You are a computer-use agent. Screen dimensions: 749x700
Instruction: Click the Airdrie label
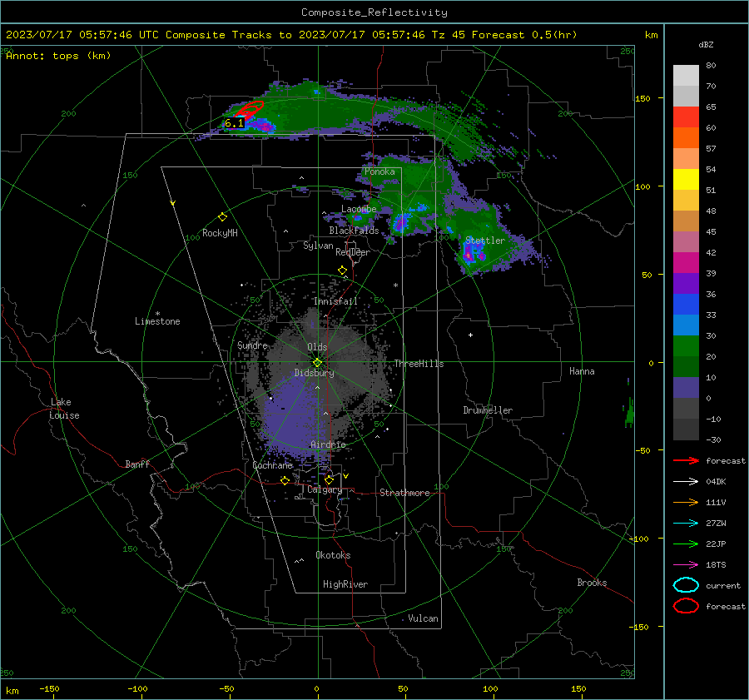pos(328,444)
